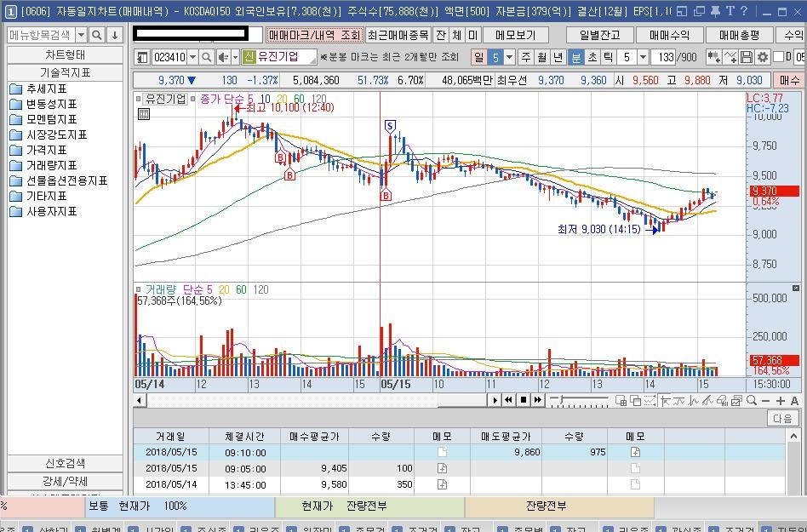Open chart settings gear icon
807x532 pixels.
coord(762,57)
